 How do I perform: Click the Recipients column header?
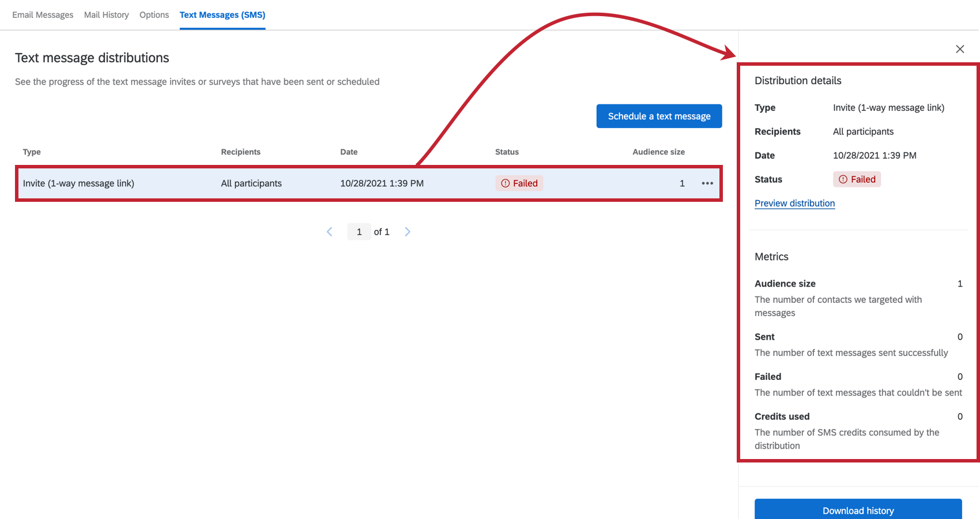click(240, 152)
